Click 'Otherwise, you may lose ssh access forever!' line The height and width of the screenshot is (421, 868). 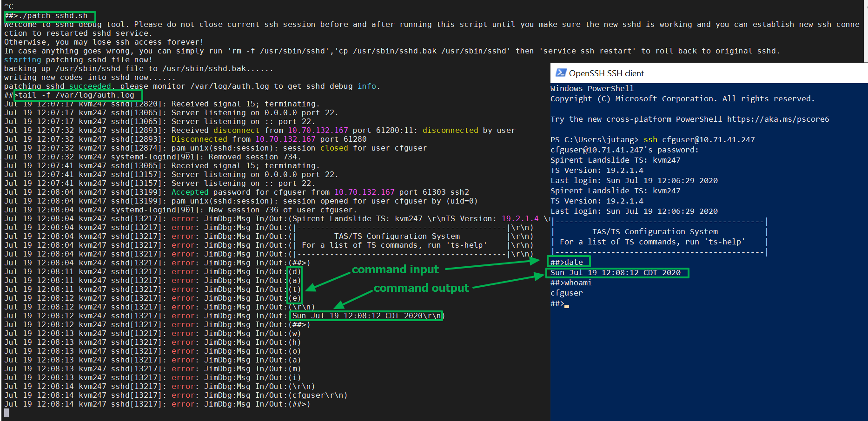coord(104,42)
